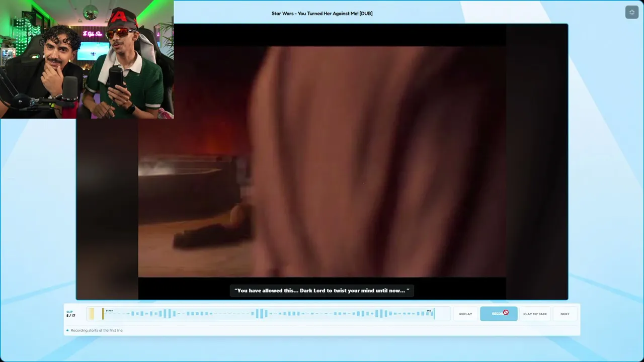This screenshot has width=644, height=362.
Task: Exit fullscreen with the top-right collapse icon
Action: 632,12
